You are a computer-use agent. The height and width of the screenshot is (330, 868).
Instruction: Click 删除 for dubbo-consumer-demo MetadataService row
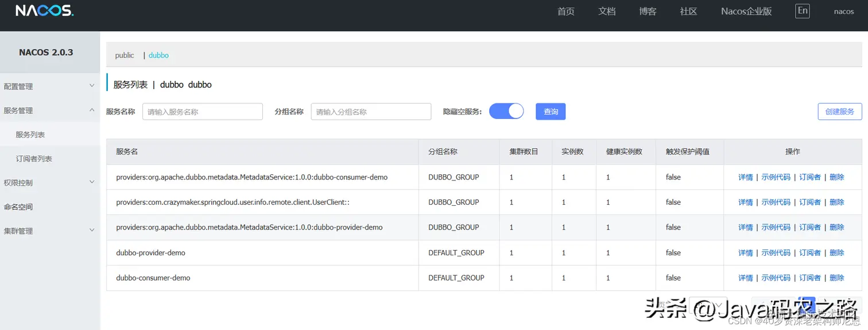(837, 177)
